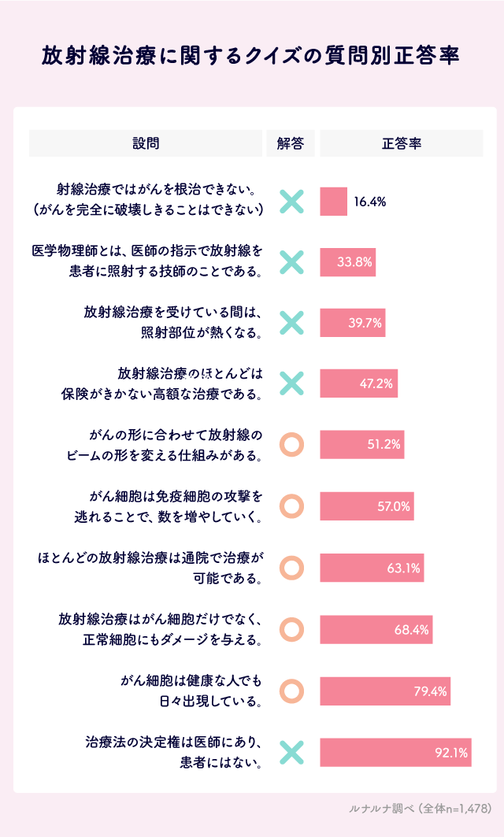
Task: Click the ルナルナ調べ source note
Action: (420, 808)
